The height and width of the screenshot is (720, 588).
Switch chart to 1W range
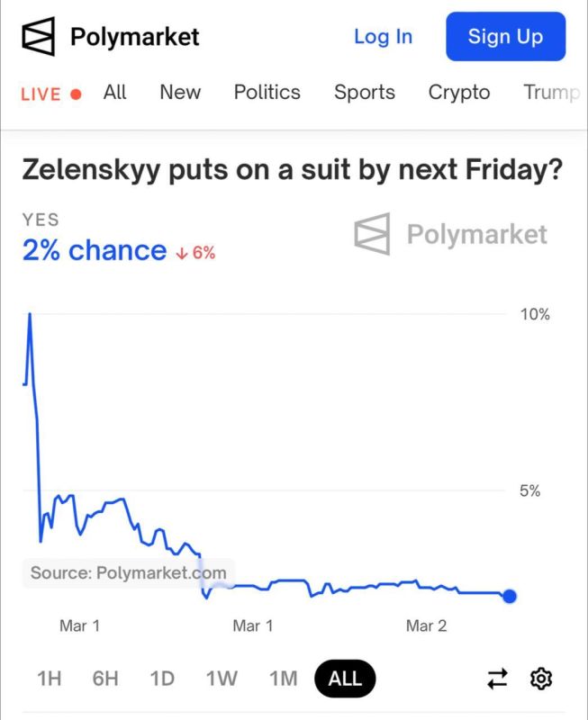tap(222, 679)
